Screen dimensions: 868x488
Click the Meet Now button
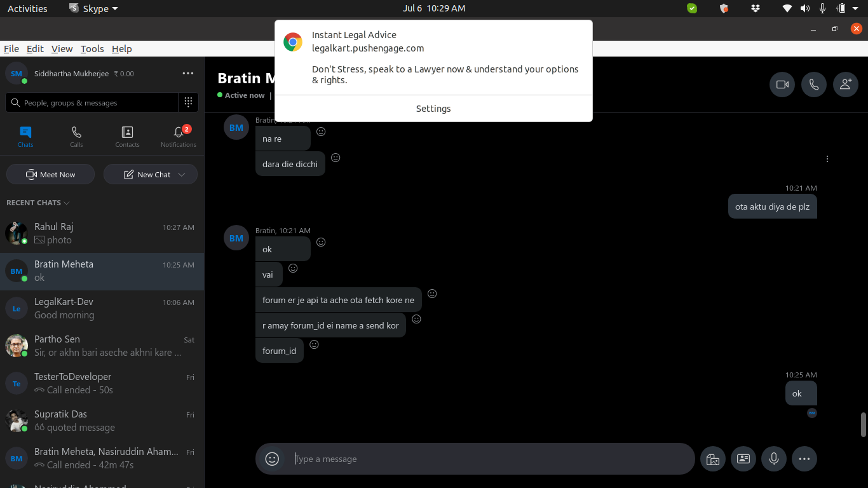coord(51,175)
